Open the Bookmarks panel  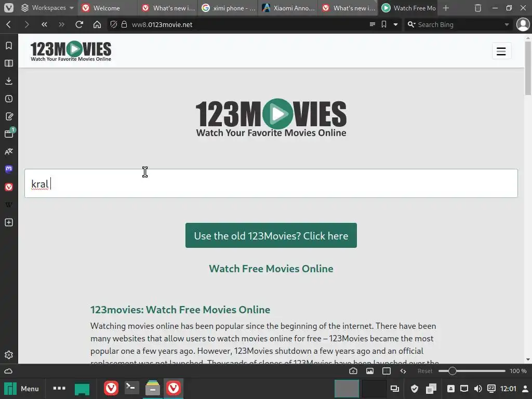[9, 46]
